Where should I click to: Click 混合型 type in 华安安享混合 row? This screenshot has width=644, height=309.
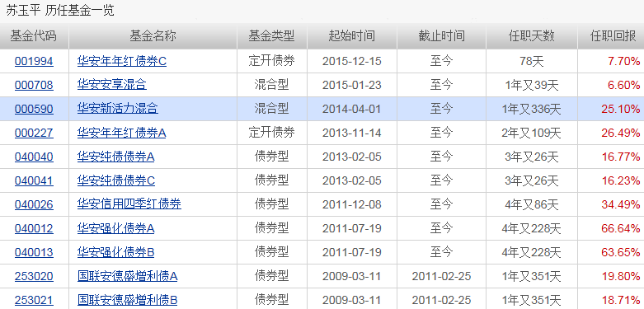[x=271, y=85]
